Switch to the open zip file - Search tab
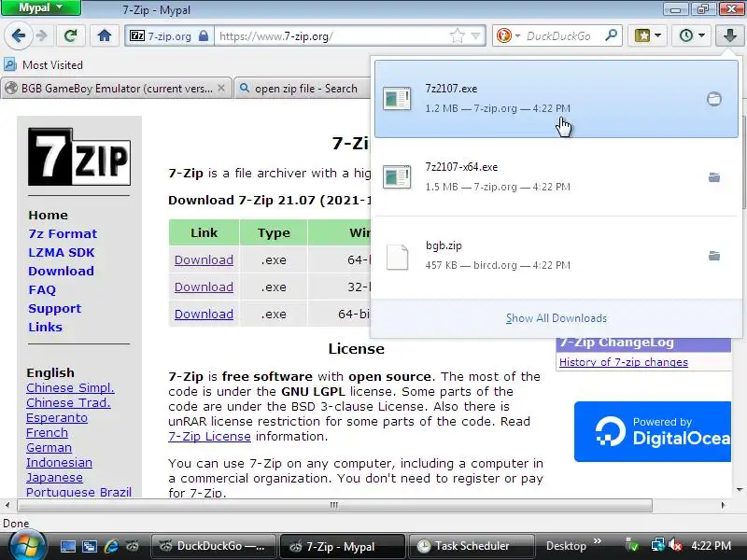747x560 pixels. 303,89
